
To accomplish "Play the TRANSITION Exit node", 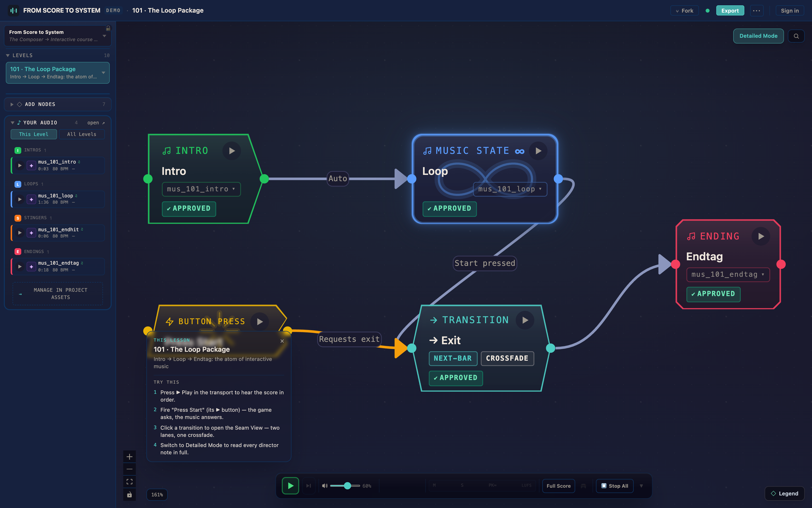I will (525, 320).
